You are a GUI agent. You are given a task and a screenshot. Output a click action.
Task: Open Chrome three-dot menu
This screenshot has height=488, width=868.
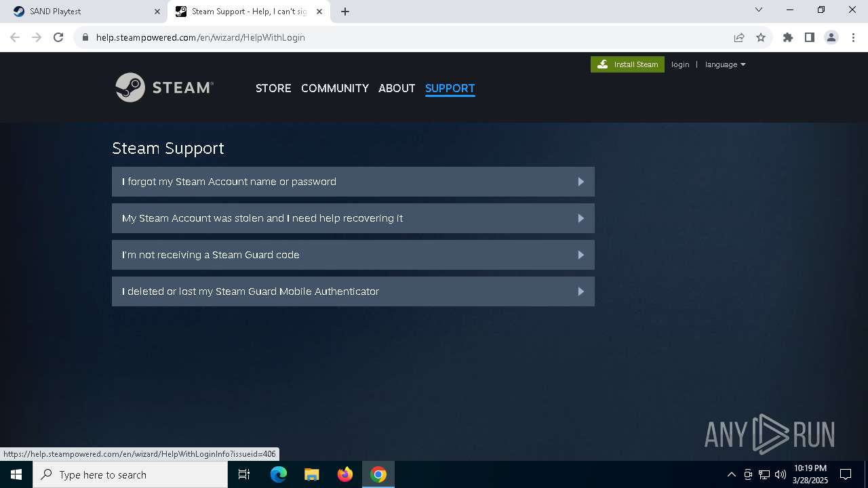click(853, 37)
